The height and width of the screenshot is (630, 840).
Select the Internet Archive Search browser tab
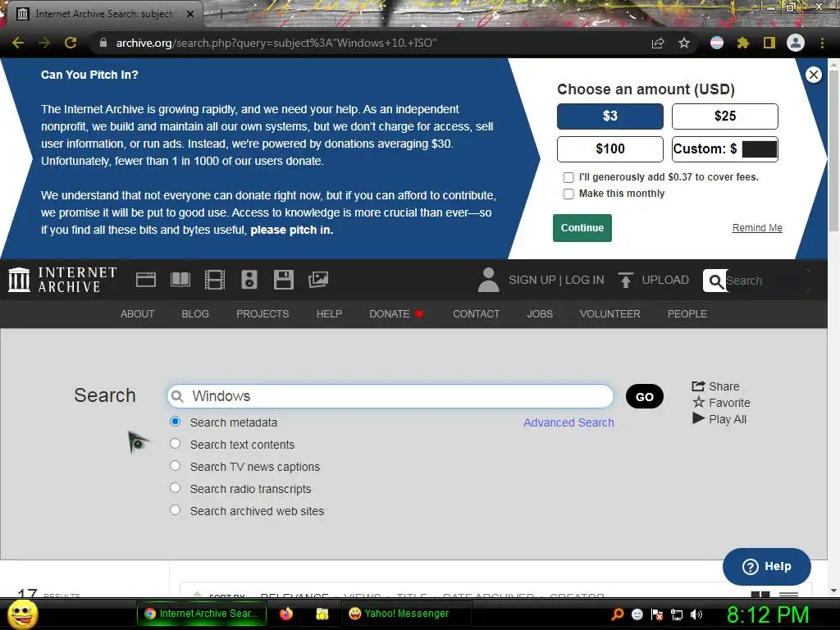point(104,14)
